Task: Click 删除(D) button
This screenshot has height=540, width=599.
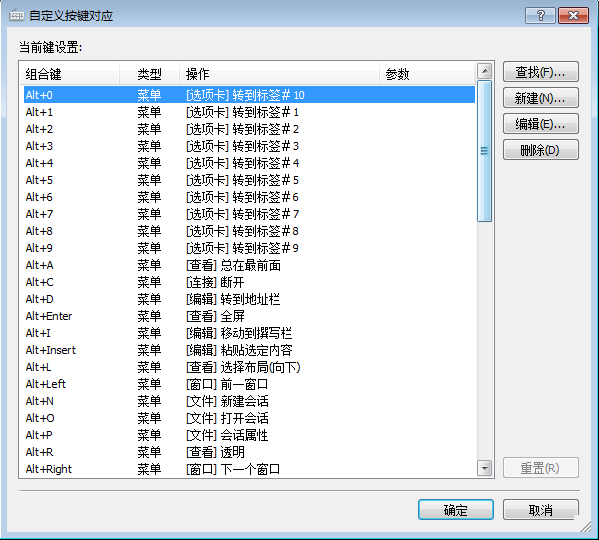Action: [x=541, y=150]
